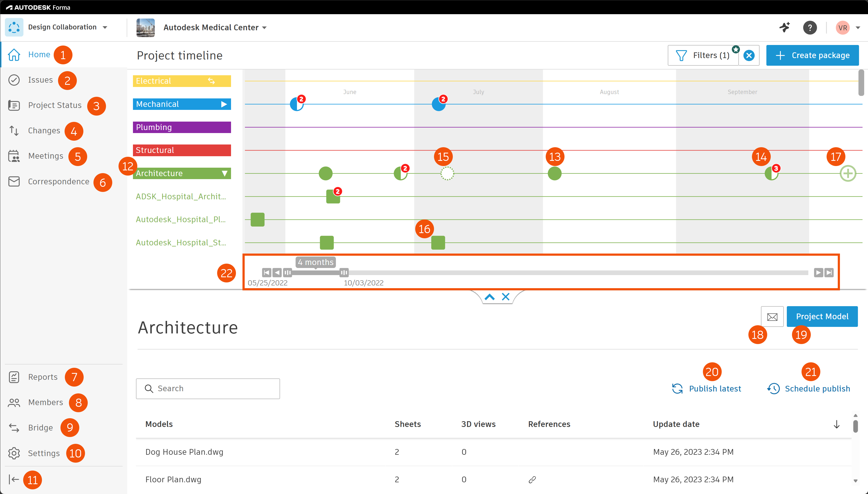Open Dog House Plan.dwg model row

(x=494, y=452)
